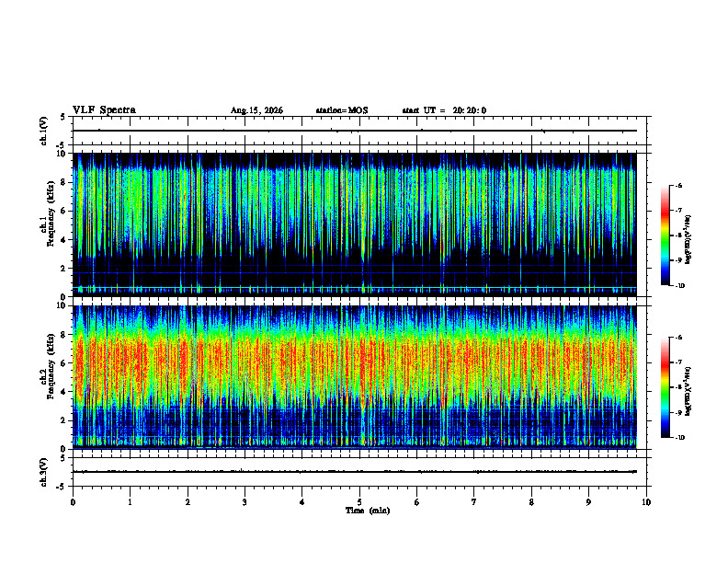Image resolution: width=728 pixels, height=563 pixels.
Task: Click the time axis tick label "8"
Action: tap(531, 502)
